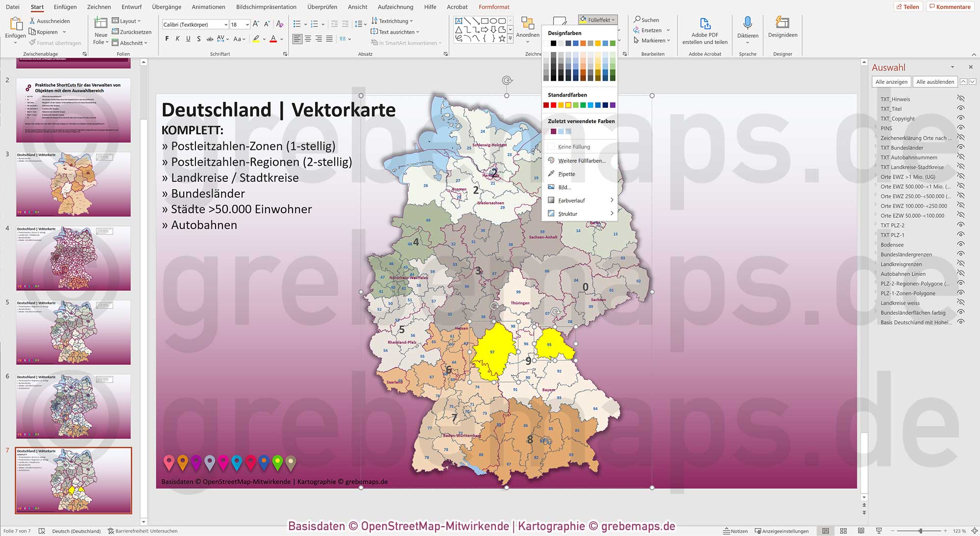Switch to Foliensortierung view in the status bar
980x536 pixels.
click(843, 531)
